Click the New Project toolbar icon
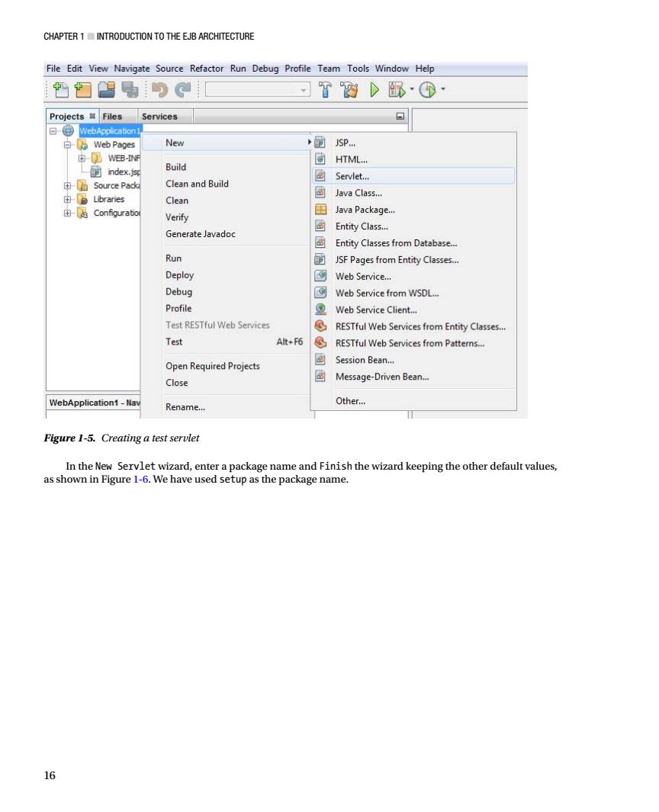The image size is (659, 812). pyautogui.click(x=83, y=90)
